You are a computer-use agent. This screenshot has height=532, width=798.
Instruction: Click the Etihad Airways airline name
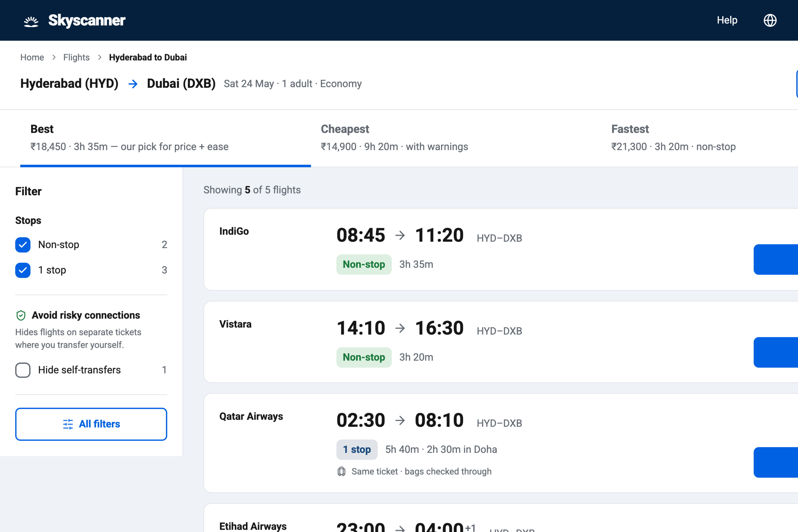[x=253, y=526]
